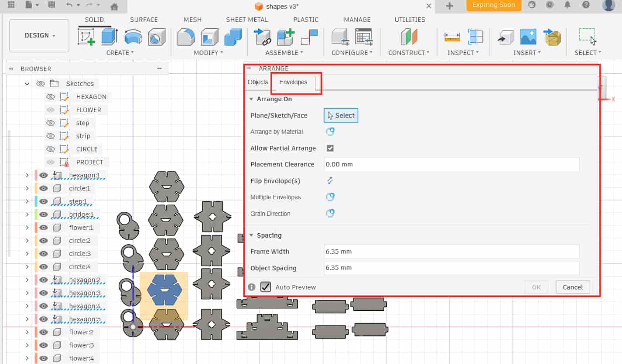Image resolution: width=622 pixels, height=364 pixels.
Task: Hide the bridge:1 component
Action: (44, 214)
